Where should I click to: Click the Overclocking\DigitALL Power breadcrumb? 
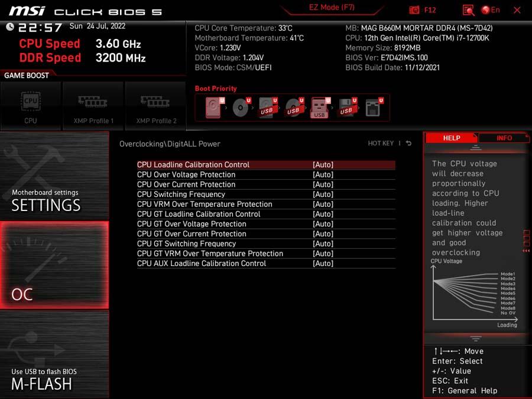click(x=170, y=144)
